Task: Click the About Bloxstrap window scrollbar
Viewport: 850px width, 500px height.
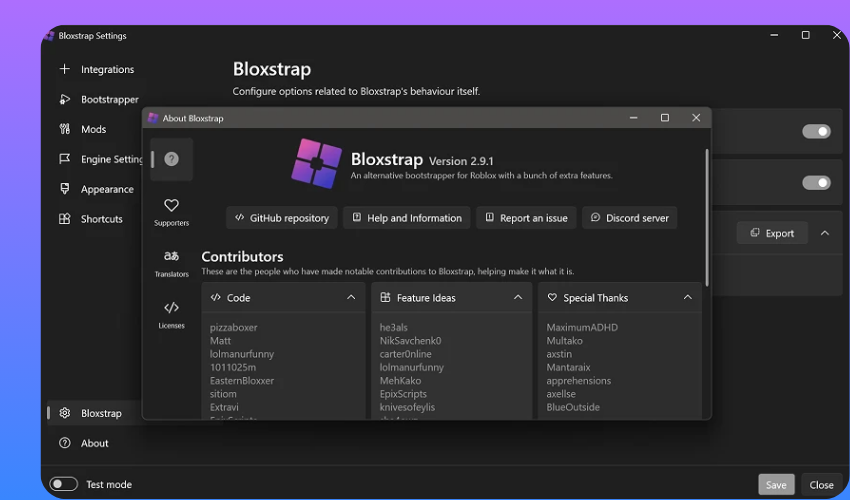Action: tap(706, 217)
